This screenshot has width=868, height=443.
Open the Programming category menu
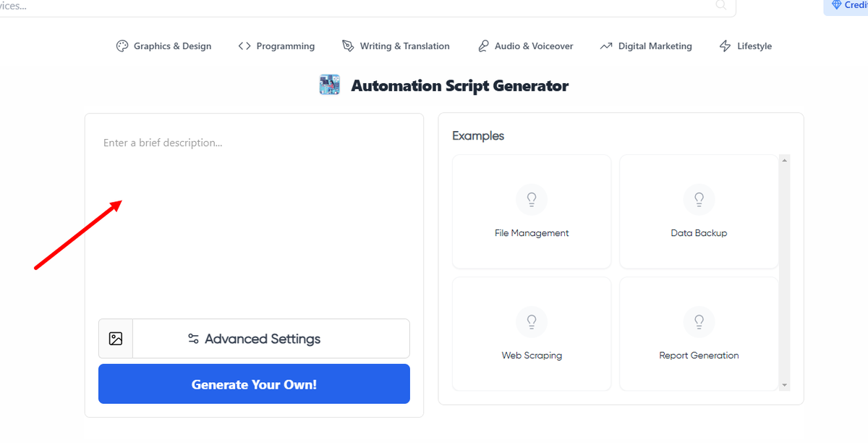[x=285, y=46]
